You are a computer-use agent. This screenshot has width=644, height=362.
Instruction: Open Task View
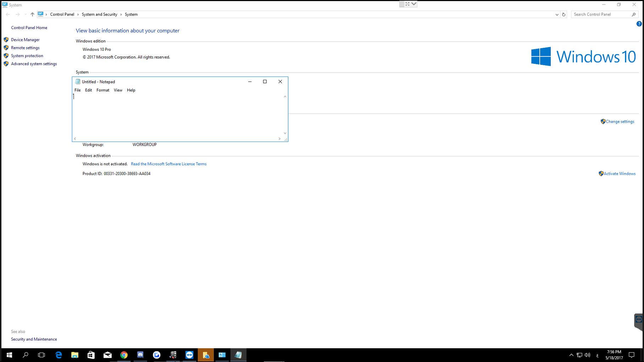[41, 355]
